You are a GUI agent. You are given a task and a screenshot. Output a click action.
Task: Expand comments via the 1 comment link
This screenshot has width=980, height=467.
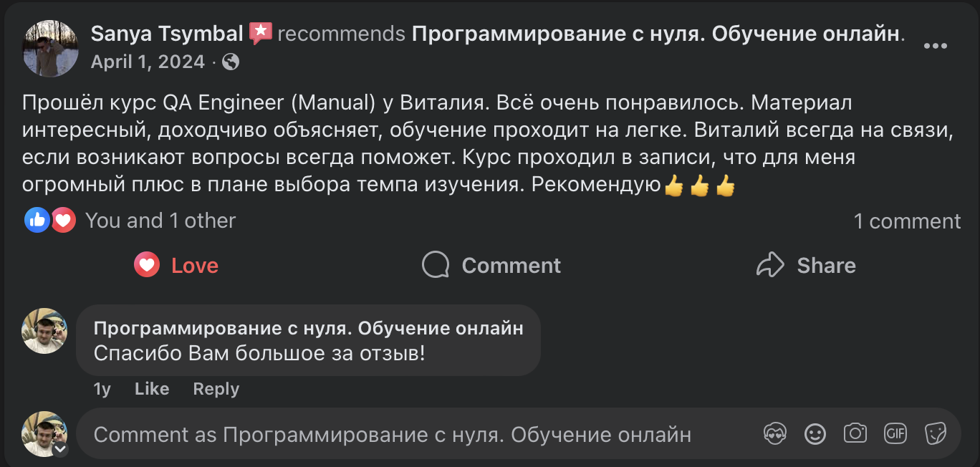click(908, 221)
